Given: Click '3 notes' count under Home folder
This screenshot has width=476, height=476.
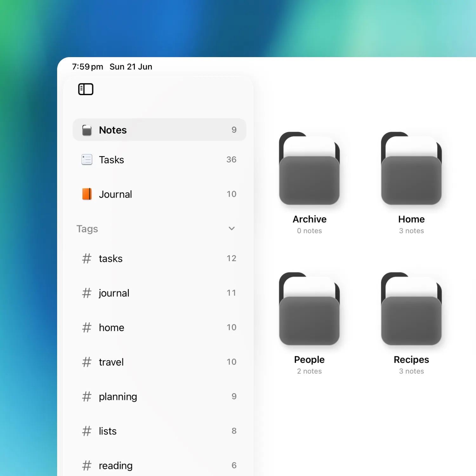Looking at the screenshot, I should point(411,231).
